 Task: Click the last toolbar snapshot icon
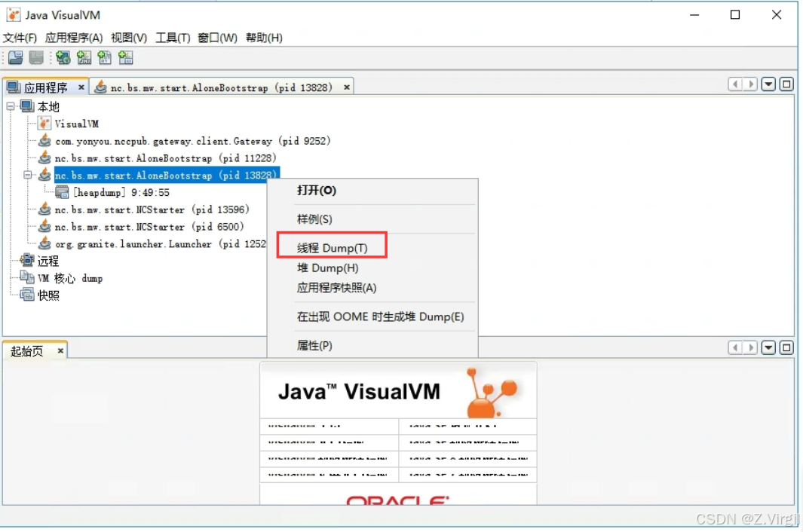tap(125, 58)
